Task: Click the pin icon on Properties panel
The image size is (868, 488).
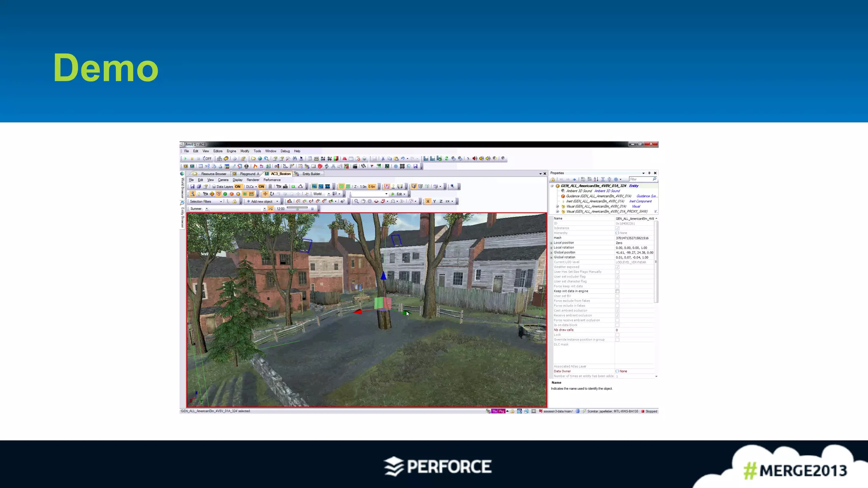Action: click(649, 173)
